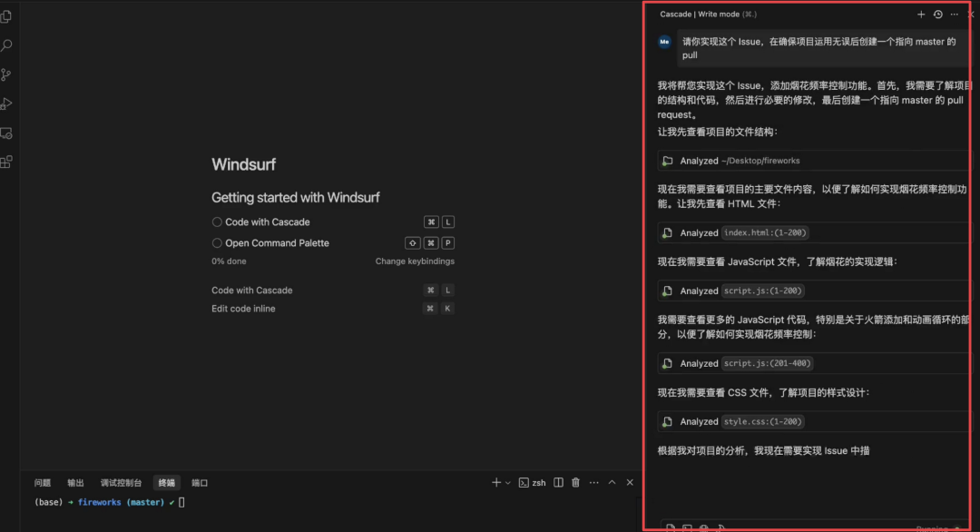Open the Search view in activity bar
Image resolution: width=980 pixels, height=532 pixels.
coord(6,45)
